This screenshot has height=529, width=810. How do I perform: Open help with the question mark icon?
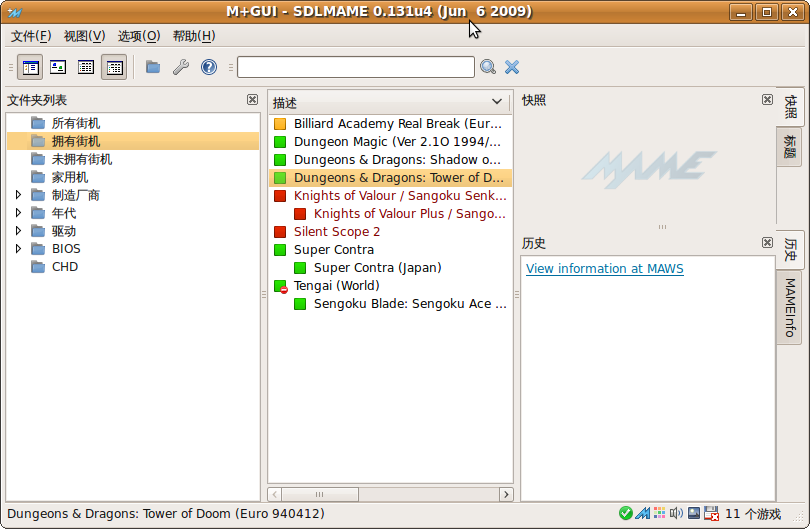pyautogui.click(x=209, y=67)
